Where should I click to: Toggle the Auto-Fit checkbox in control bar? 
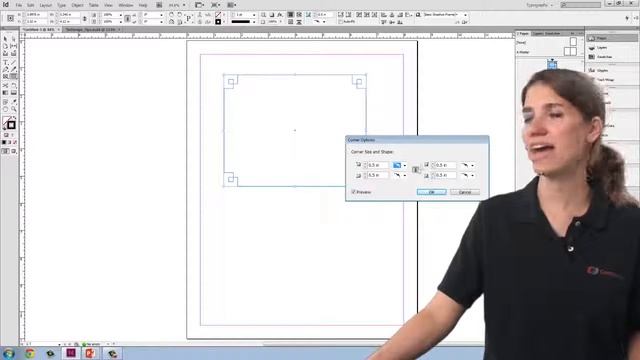341,22
